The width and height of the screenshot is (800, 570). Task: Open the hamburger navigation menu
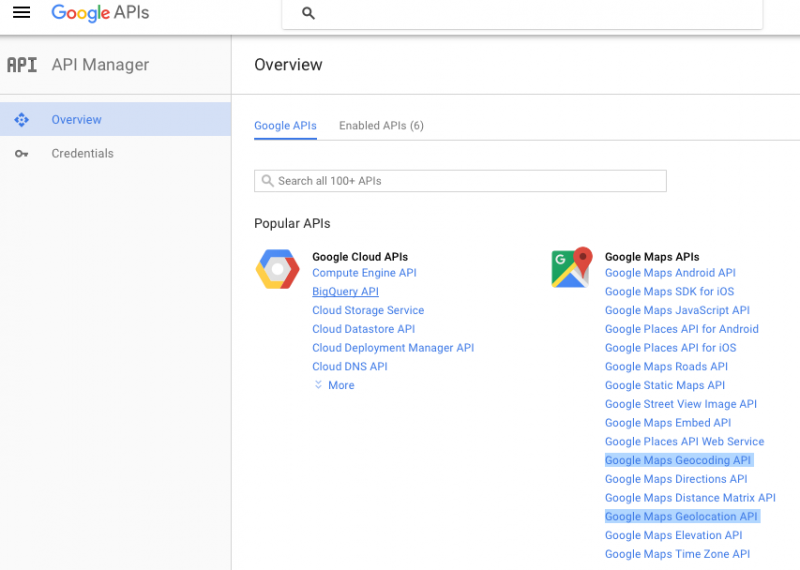[x=21, y=12]
